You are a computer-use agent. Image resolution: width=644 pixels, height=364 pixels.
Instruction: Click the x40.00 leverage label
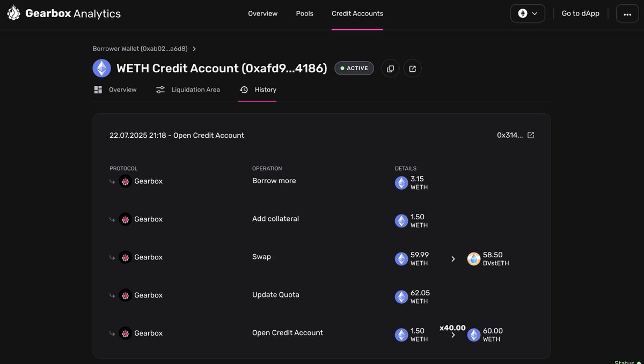pos(452,328)
